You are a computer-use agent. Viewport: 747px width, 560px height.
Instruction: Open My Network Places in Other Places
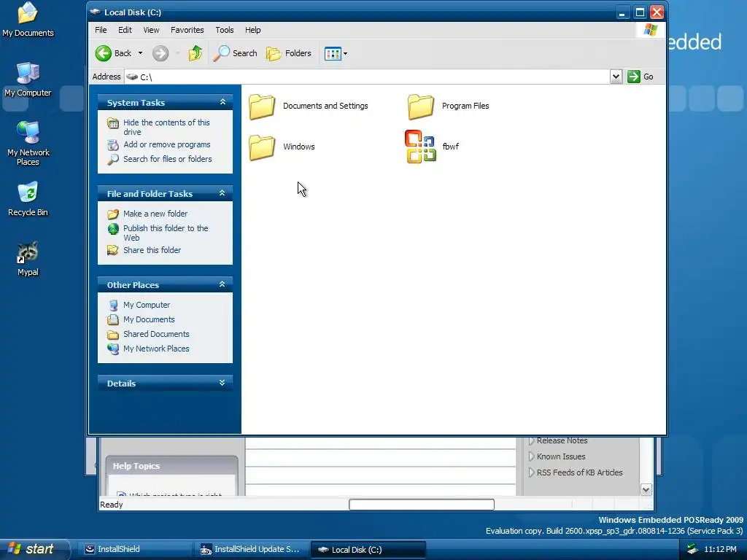tap(156, 349)
